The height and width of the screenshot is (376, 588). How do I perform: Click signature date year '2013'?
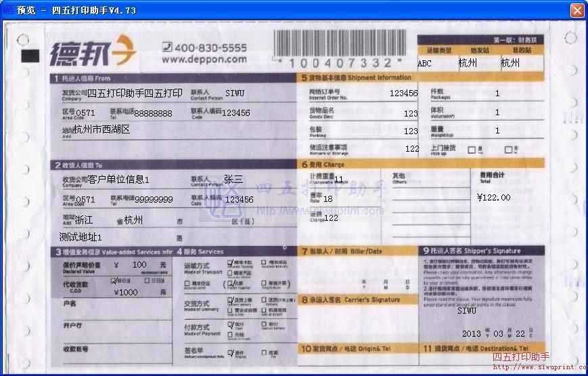click(x=472, y=333)
